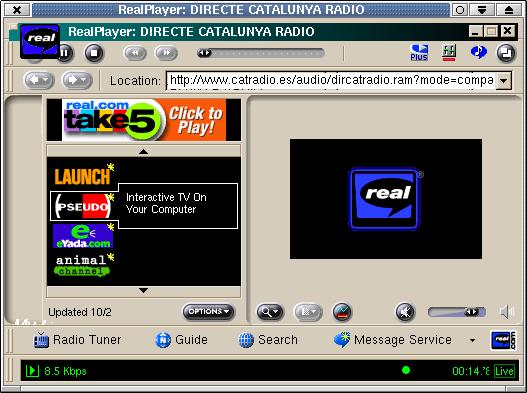Click the rewind button
The width and height of the screenshot is (527, 393).
[135, 53]
